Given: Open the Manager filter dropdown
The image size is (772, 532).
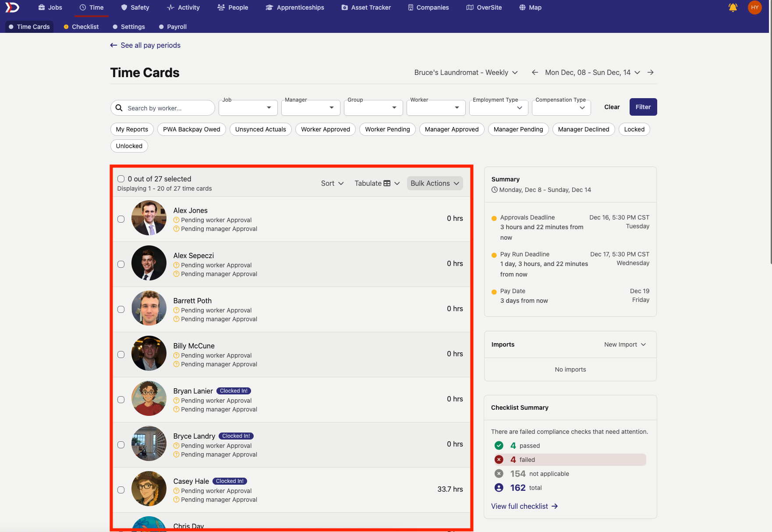Looking at the screenshot, I should pos(311,108).
